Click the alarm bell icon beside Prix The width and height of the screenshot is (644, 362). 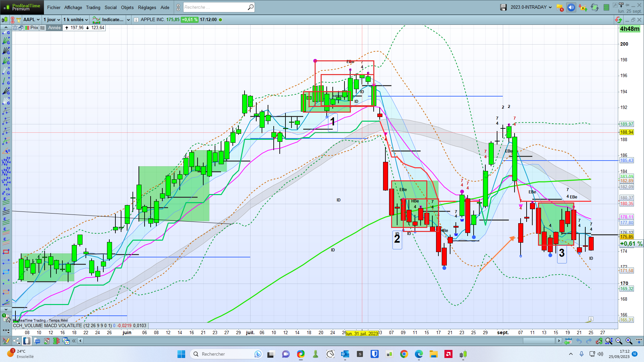coord(15,28)
